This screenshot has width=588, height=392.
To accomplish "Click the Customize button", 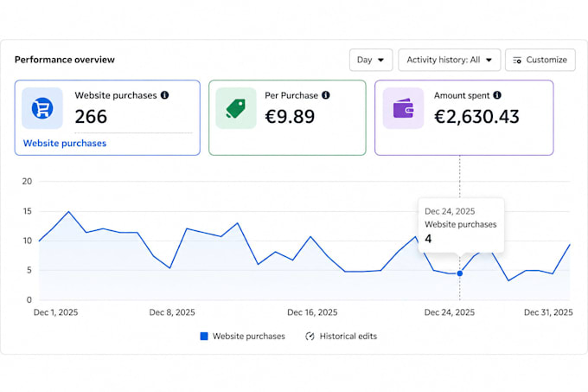I will 540,60.
